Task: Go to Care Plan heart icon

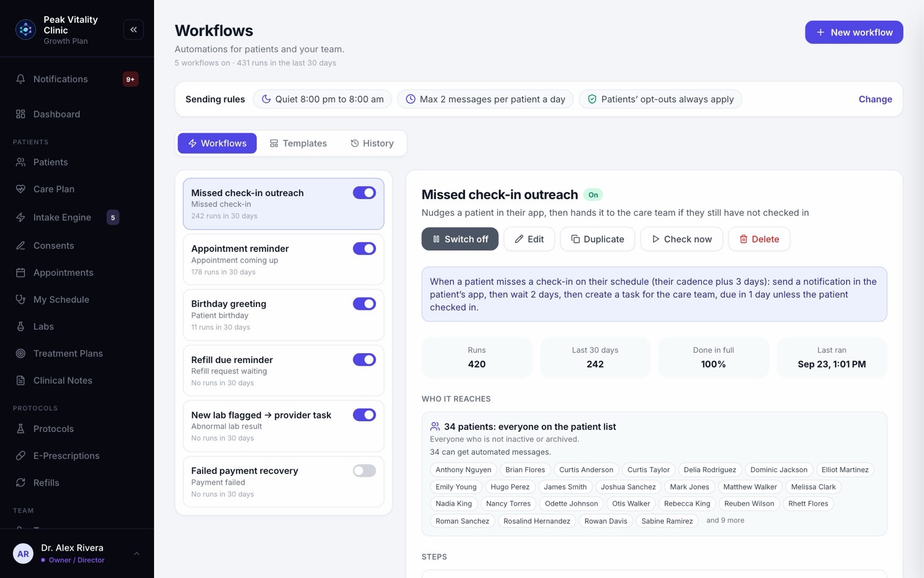Action: pyautogui.click(x=21, y=189)
